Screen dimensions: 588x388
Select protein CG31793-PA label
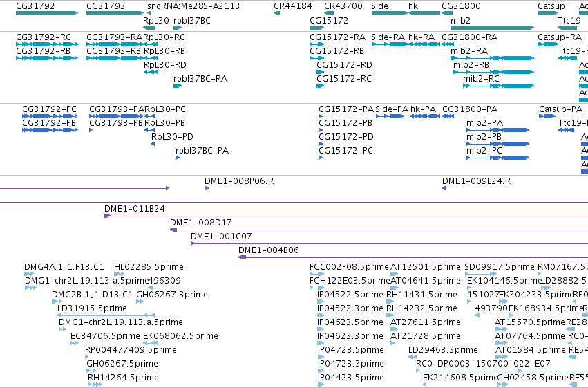coord(117,109)
